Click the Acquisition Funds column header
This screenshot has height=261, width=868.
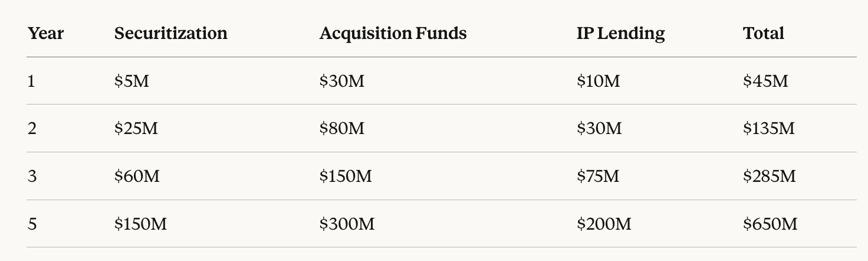[x=393, y=34]
